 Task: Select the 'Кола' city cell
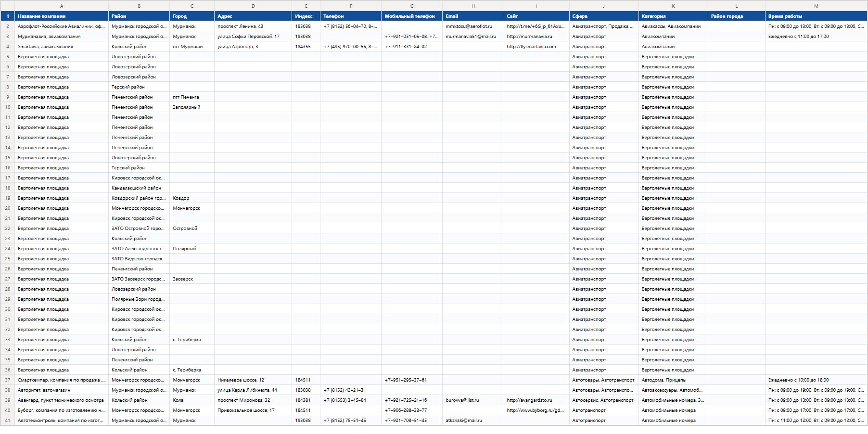pyautogui.click(x=192, y=400)
